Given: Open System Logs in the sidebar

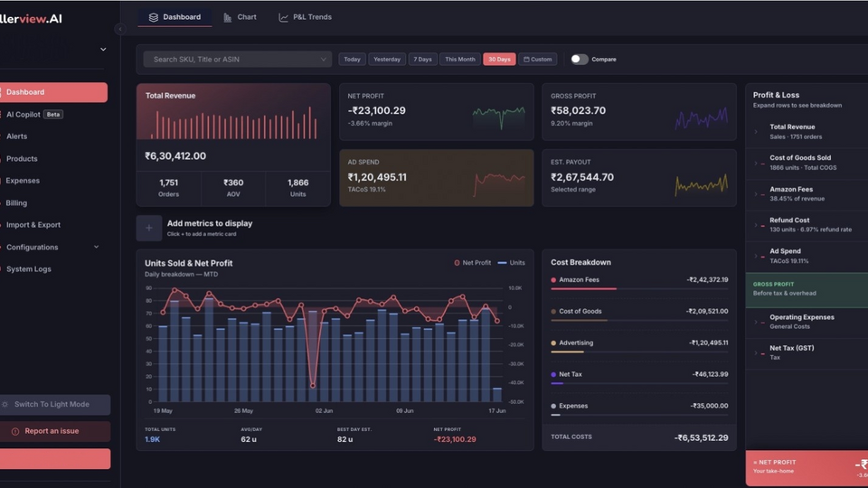Looking at the screenshot, I should click(29, 269).
